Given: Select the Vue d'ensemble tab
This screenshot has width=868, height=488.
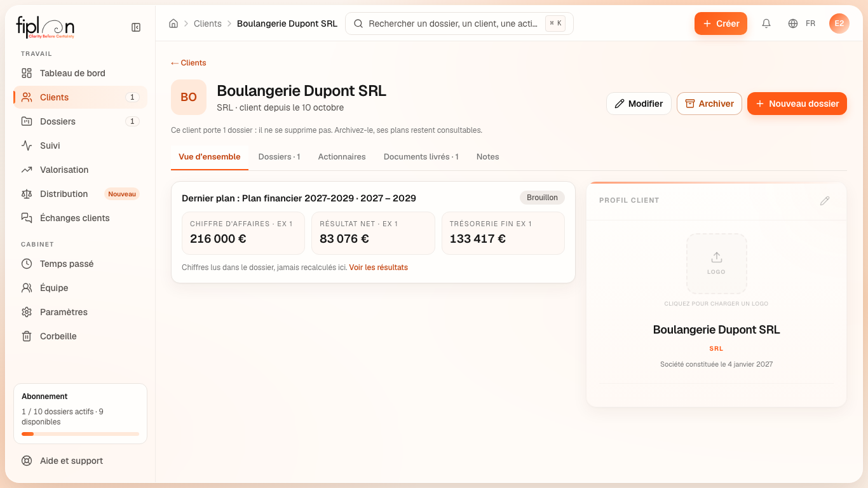Looking at the screenshot, I should click(210, 157).
